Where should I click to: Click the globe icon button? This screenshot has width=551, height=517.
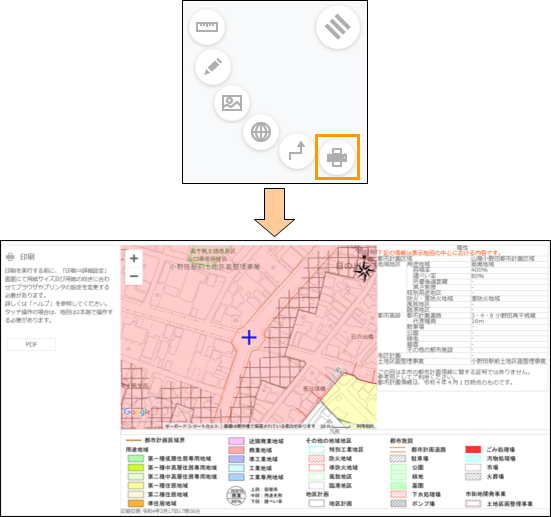(261, 132)
